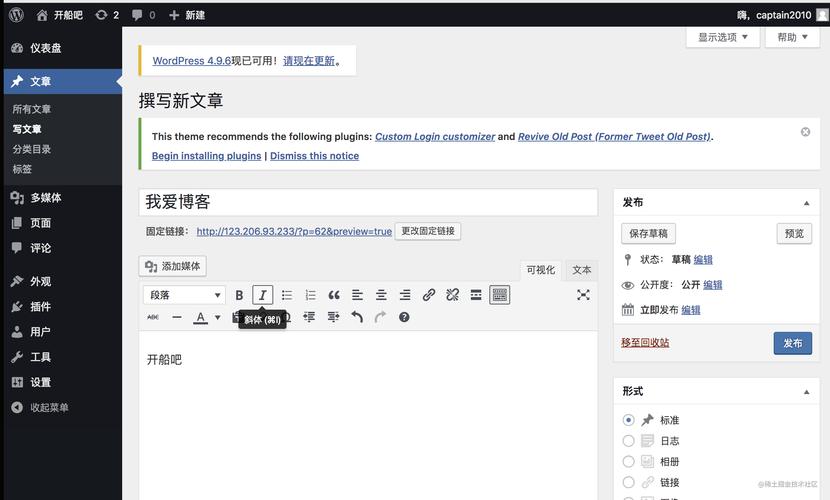This screenshot has width=830, height=500.
Task: Click the 请现在更新 update link
Action: [x=309, y=61]
